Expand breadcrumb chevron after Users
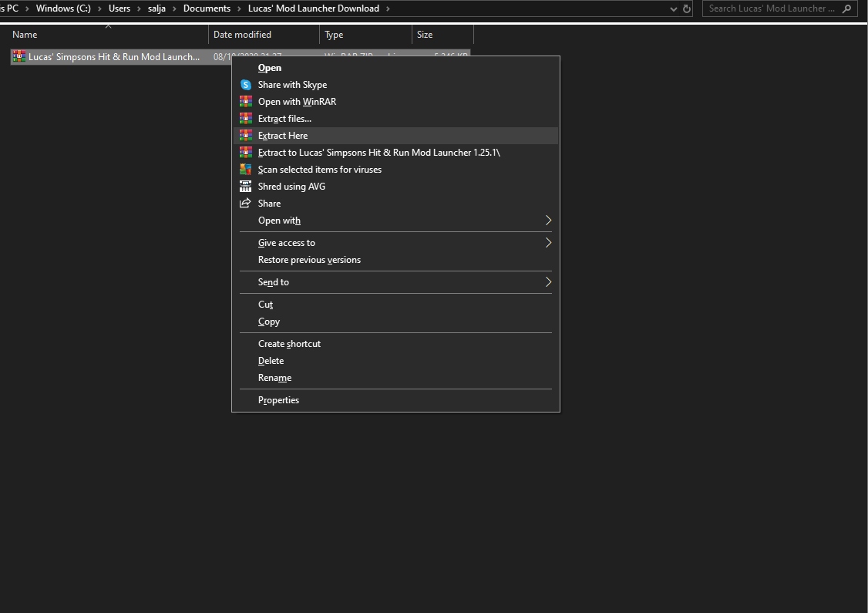868x613 pixels. [x=139, y=8]
